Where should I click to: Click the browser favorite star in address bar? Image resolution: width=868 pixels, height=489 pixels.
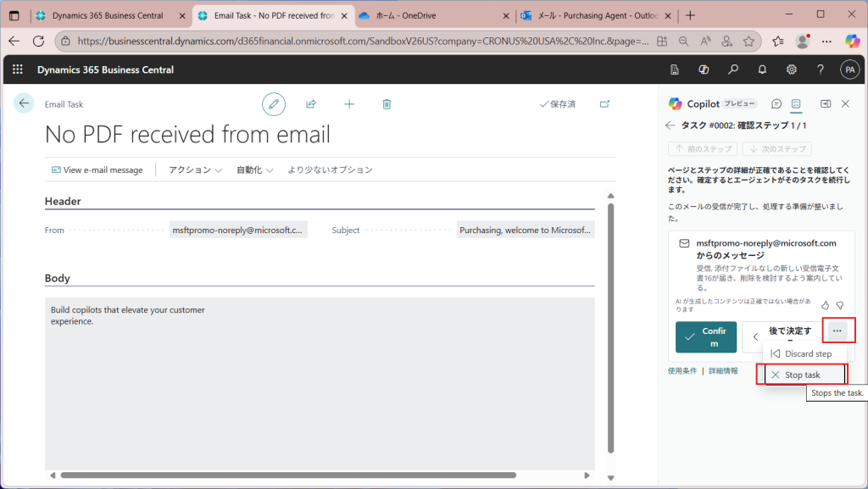tap(749, 41)
